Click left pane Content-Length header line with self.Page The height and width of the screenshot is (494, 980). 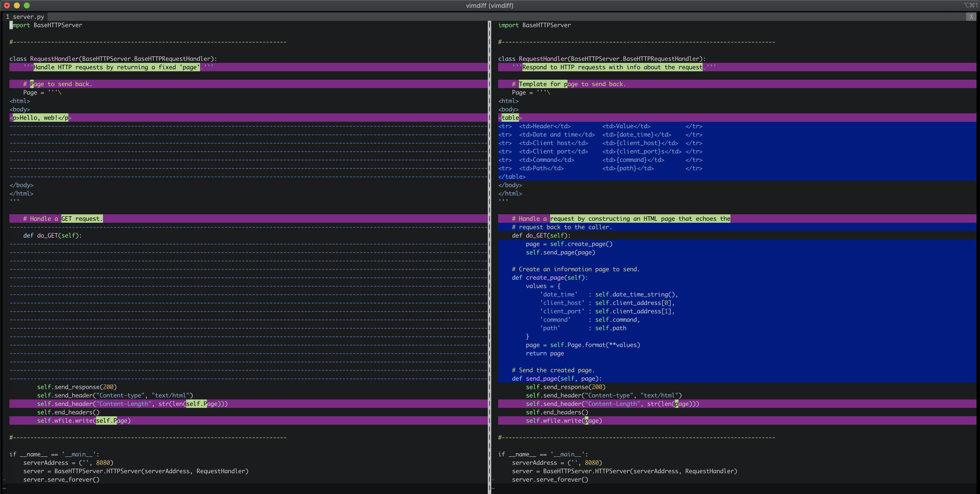pyautogui.click(x=132, y=404)
